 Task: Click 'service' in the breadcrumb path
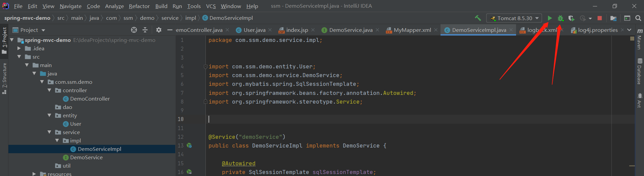[170, 18]
